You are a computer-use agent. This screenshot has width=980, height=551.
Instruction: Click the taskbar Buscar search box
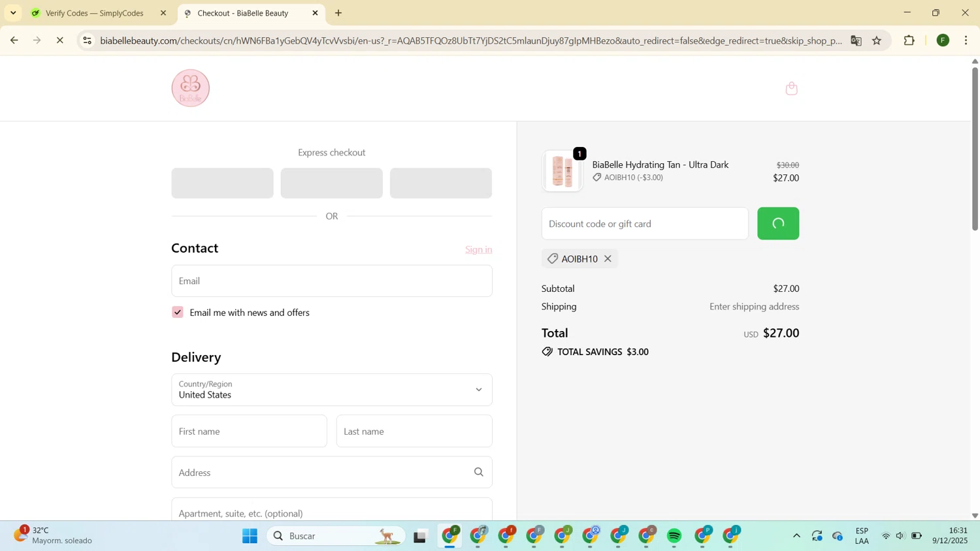point(336,536)
